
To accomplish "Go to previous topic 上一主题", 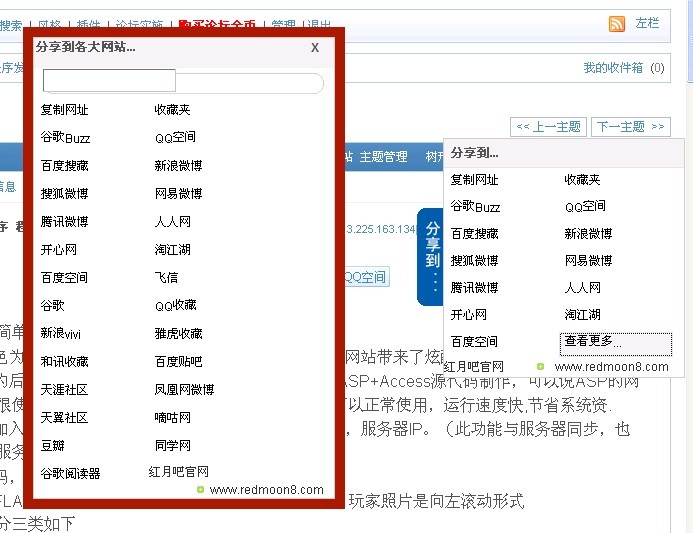I will [548, 127].
